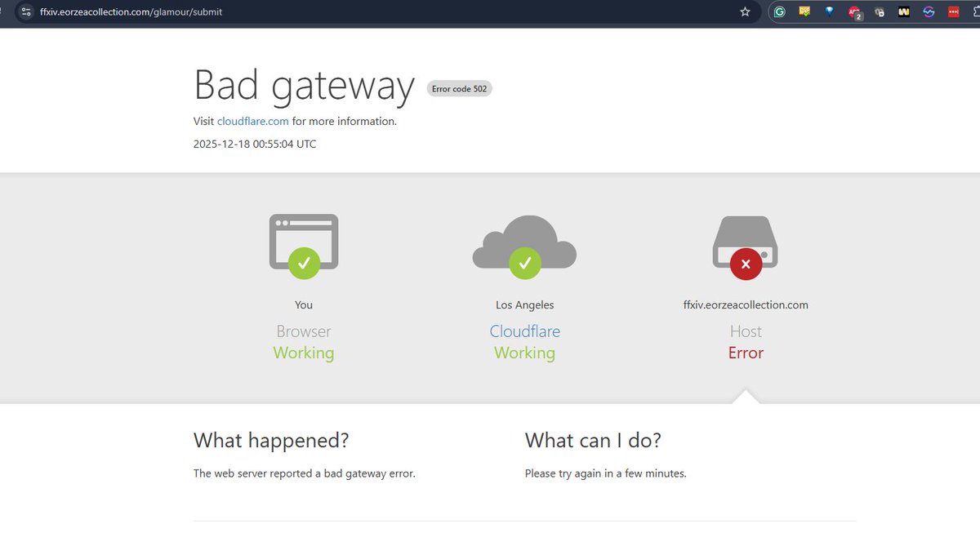The width and height of the screenshot is (980, 542).
Task: Open the purple circular wave extension icon
Action: (x=929, y=11)
